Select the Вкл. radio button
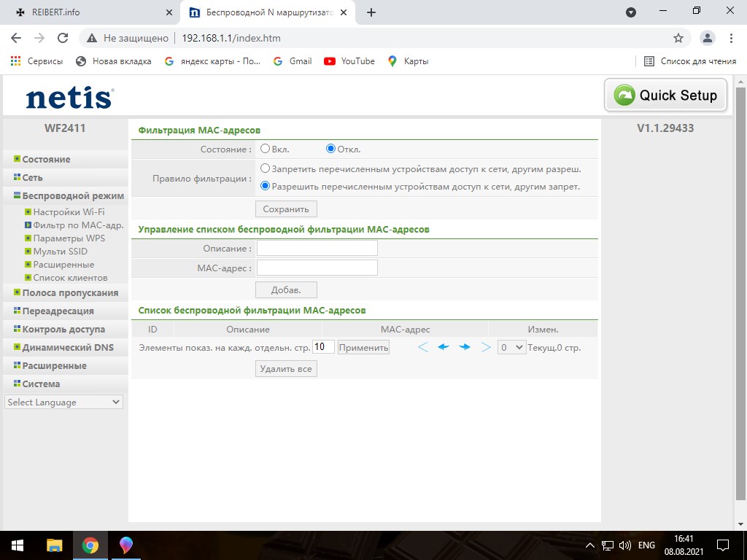Screen dimensions: 747x560 [x=265, y=149]
